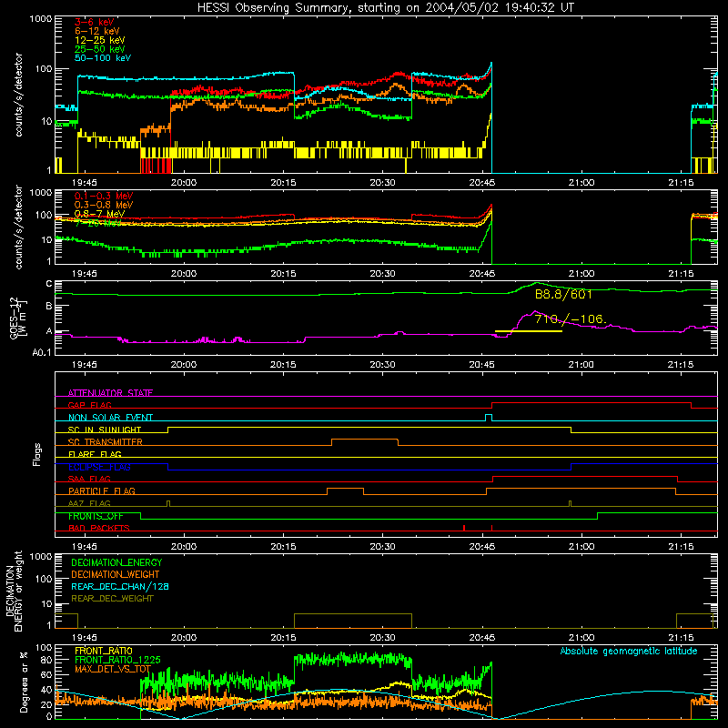Screen dimensions: 728x728
Task: Click the REAR_DEC_CHAN/128 legend label
Action: [120, 586]
